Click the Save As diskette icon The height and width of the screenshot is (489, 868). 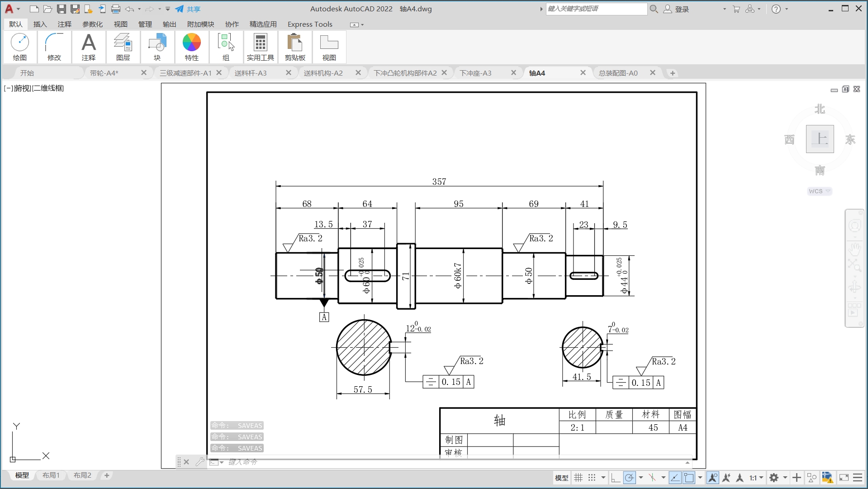75,9
